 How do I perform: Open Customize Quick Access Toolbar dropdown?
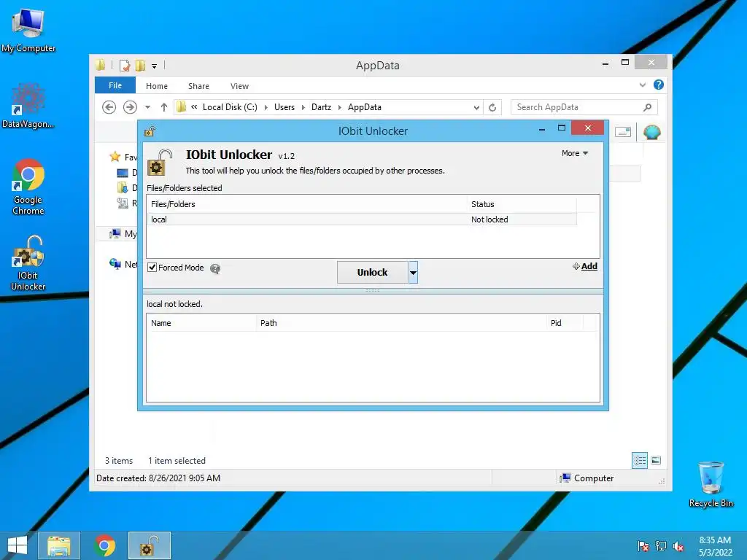155,66
